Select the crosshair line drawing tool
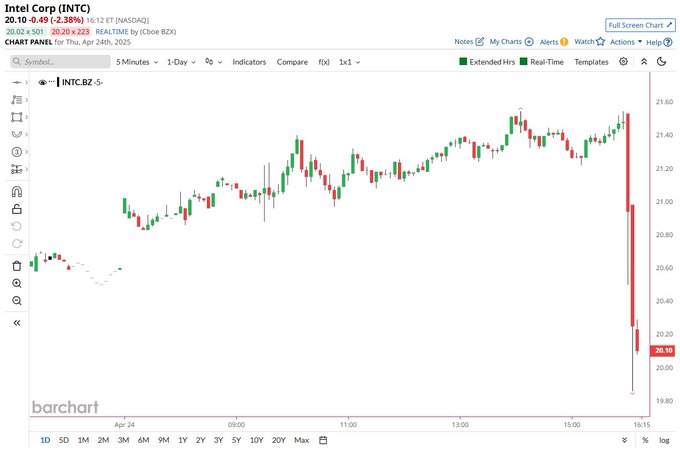Viewport: 680px width, 452px height. [16, 82]
